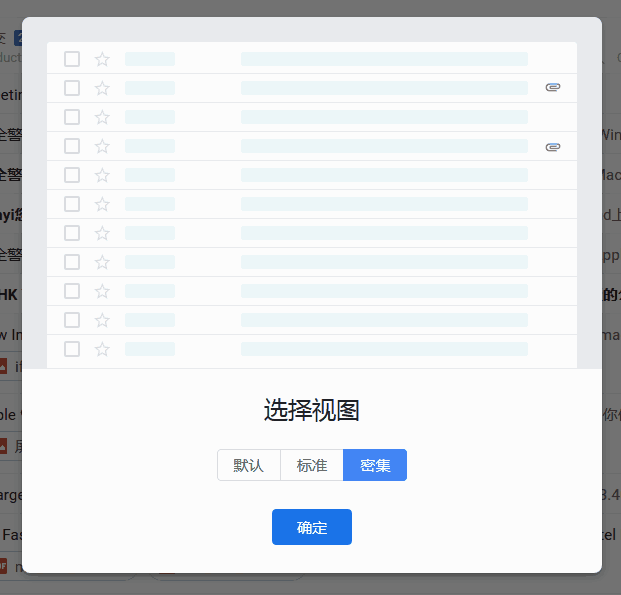Click the 选择视图 heading text
Image resolution: width=621 pixels, height=595 pixels.
point(312,410)
